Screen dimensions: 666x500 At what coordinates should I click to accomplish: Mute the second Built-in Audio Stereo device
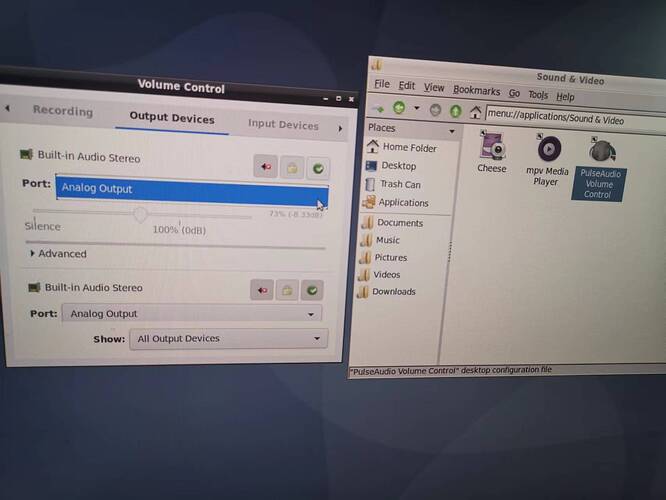click(262, 290)
